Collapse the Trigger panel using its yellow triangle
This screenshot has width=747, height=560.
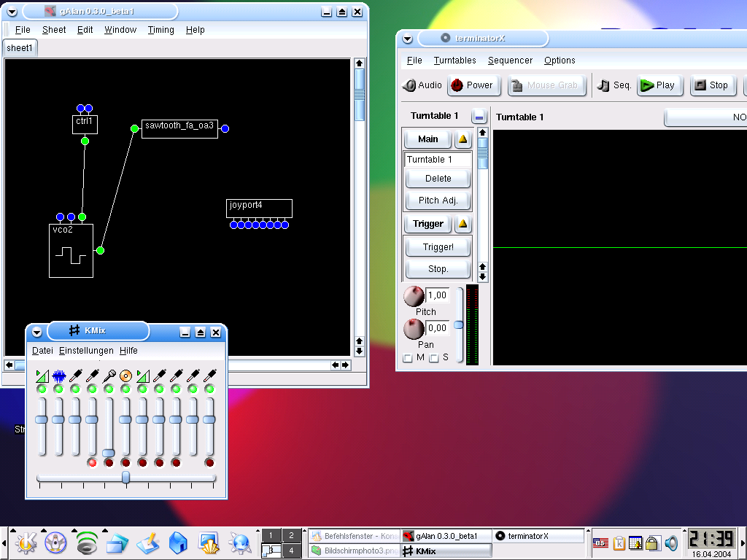click(x=463, y=224)
